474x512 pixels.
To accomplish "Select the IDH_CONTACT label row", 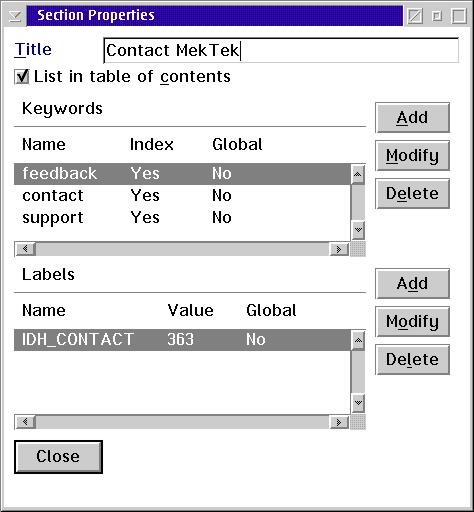I will [182, 340].
